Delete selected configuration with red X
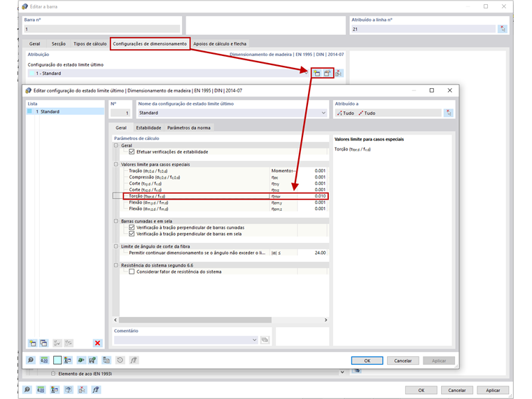The image size is (532, 399). click(x=97, y=343)
